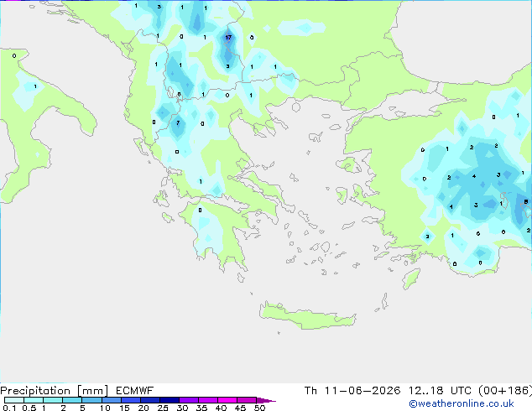Click the 30–35 mm purple legend box
Viewport: 532px width, 411px height.
[x=189, y=400]
